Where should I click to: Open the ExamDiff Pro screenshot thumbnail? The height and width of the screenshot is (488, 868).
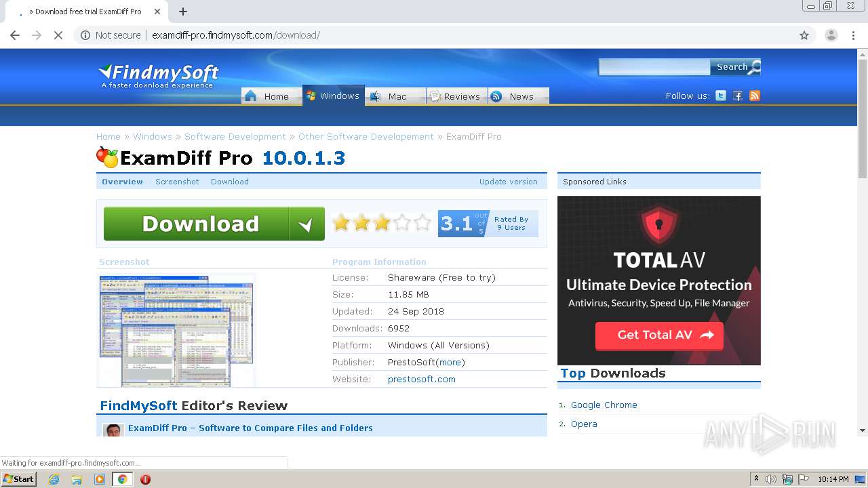point(177,330)
